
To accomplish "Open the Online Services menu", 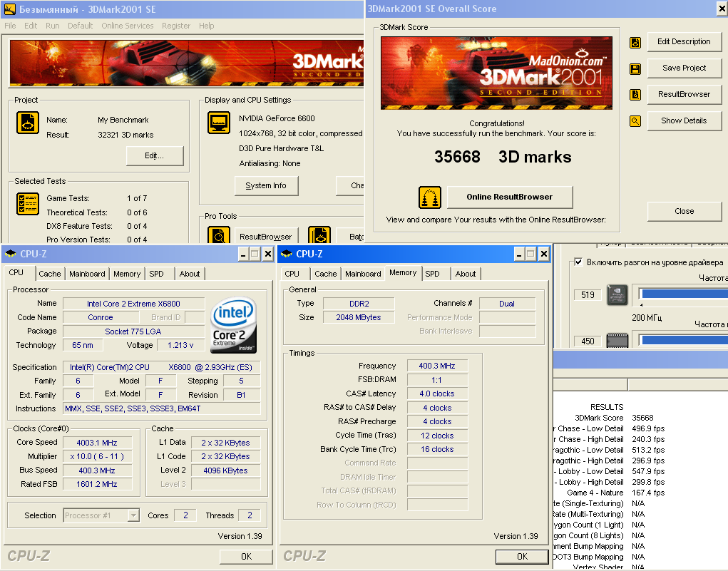I will (x=128, y=26).
